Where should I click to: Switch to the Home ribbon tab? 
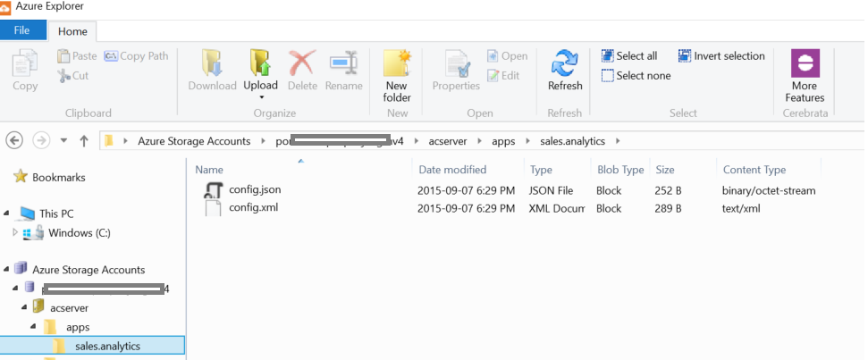coord(72,31)
